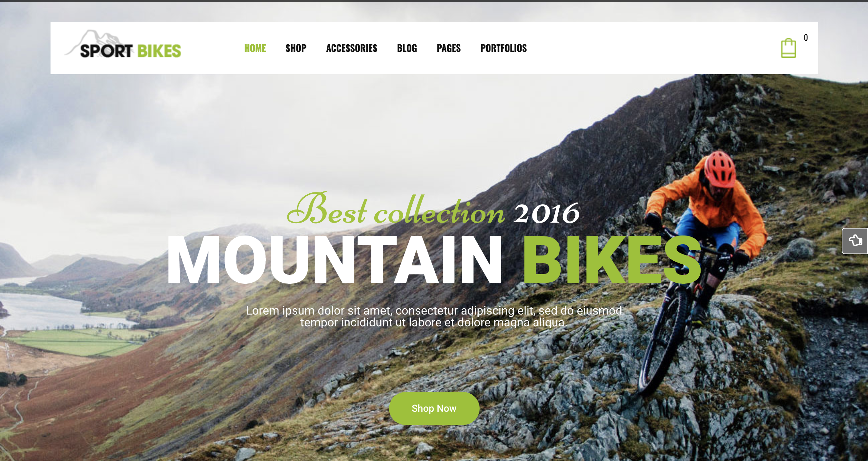Click the white 2016 script text

coord(547,213)
